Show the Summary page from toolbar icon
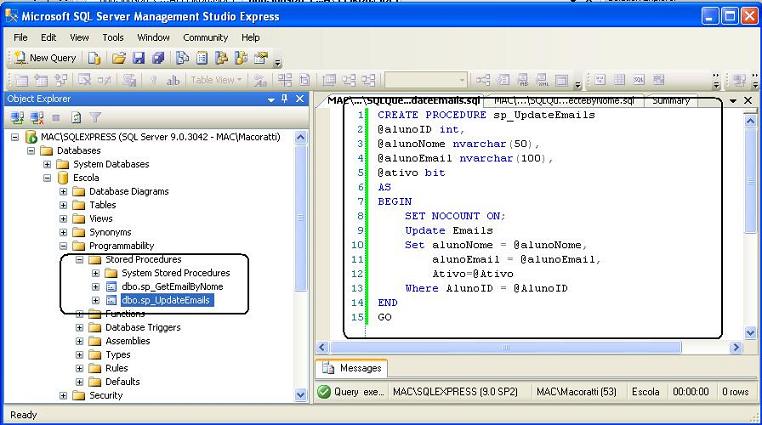 point(202,58)
